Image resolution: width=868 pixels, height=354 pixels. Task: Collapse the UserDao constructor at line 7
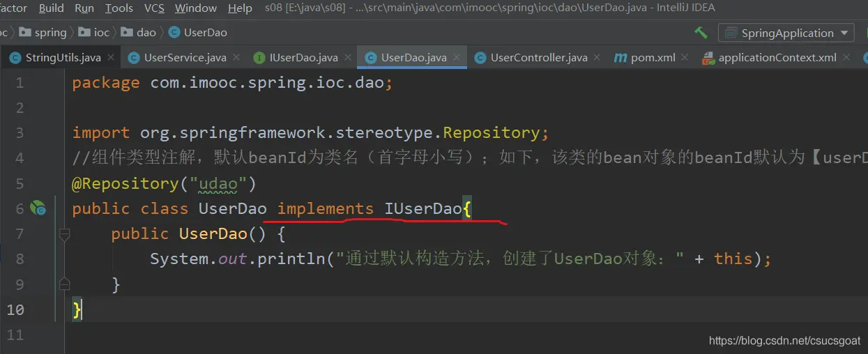64,234
